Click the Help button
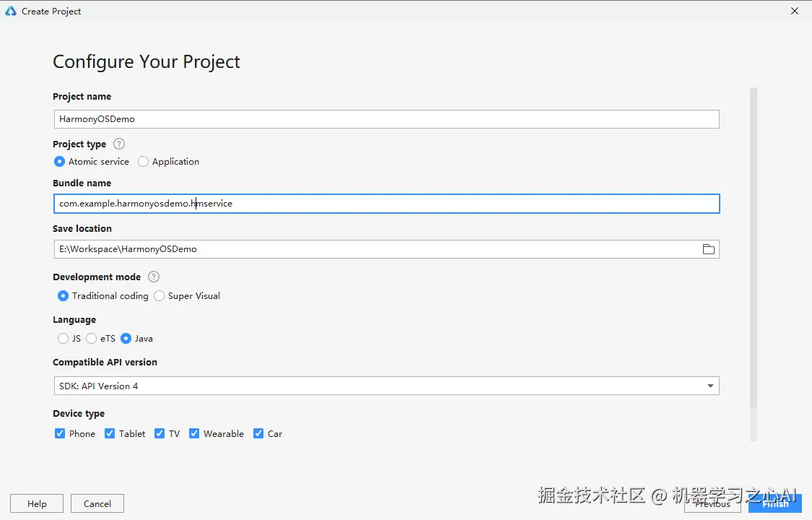Screen dimensions: 812x520 tap(37, 503)
